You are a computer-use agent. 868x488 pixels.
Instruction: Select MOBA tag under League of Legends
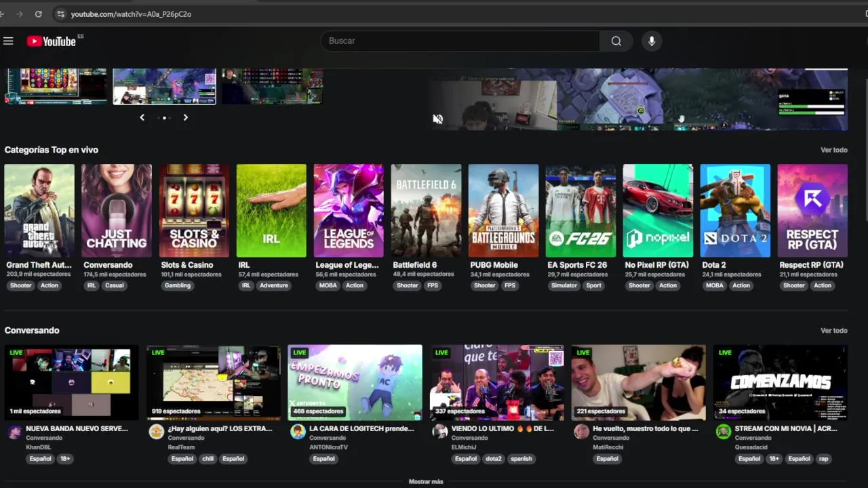click(x=328, y=285)
